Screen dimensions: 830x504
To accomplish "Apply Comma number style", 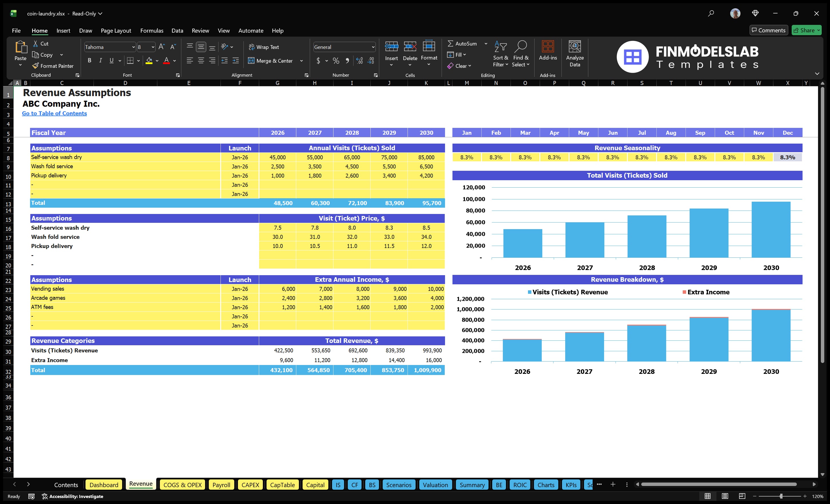I will pyautogui.click(x=347, y=61).
